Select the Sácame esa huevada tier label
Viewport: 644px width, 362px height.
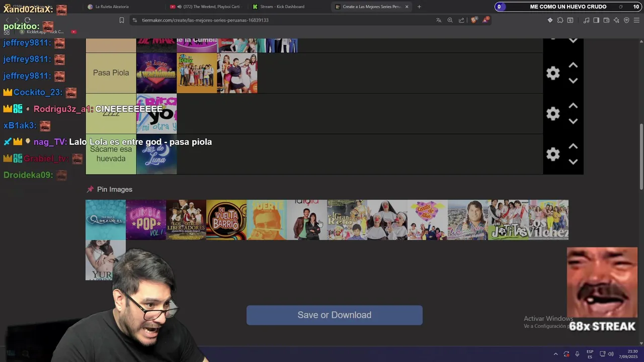[x=111, y=154]
